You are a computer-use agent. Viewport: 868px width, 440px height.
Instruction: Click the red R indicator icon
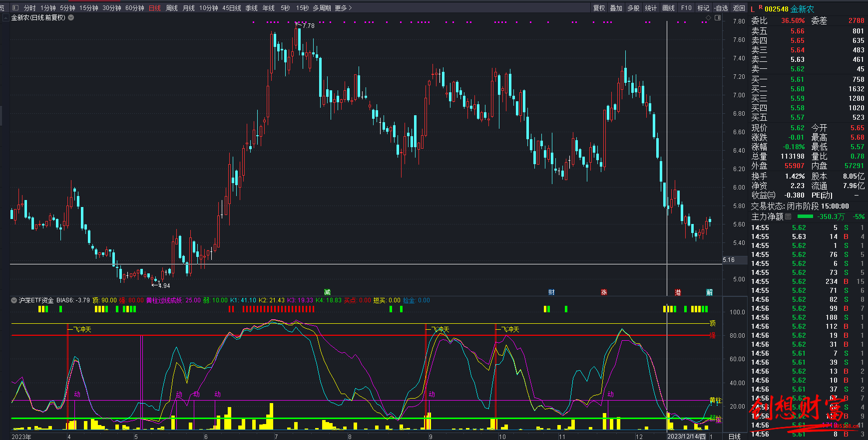tap(761, 7)
